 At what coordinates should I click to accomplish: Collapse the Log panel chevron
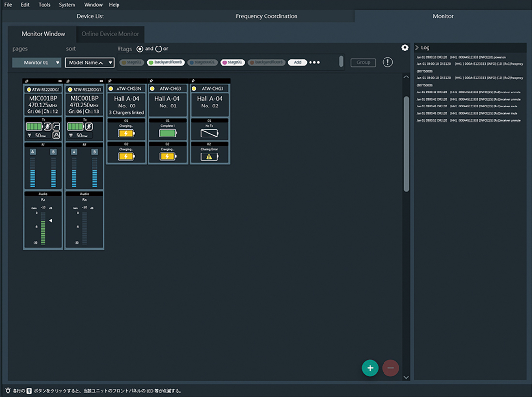tap(417, 47)
